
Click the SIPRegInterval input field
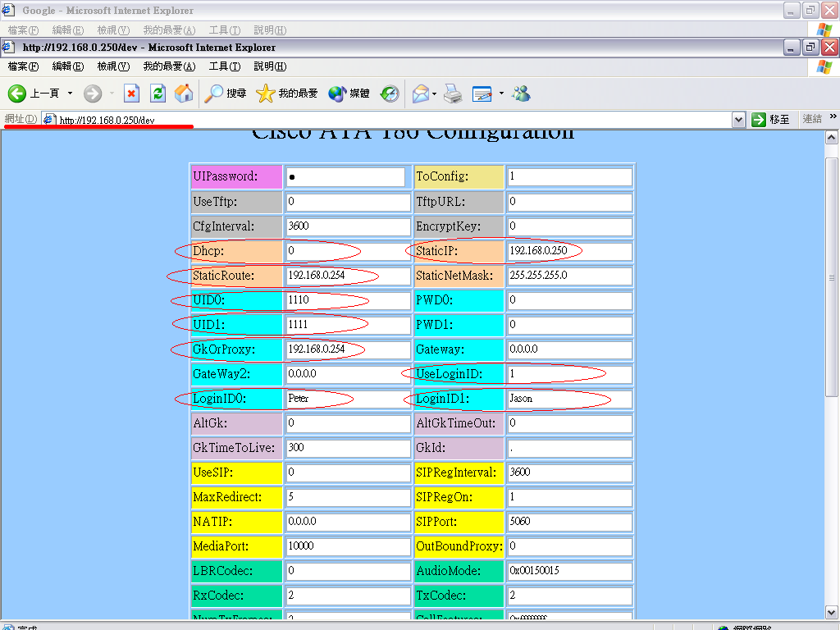(x=569, y=472)
